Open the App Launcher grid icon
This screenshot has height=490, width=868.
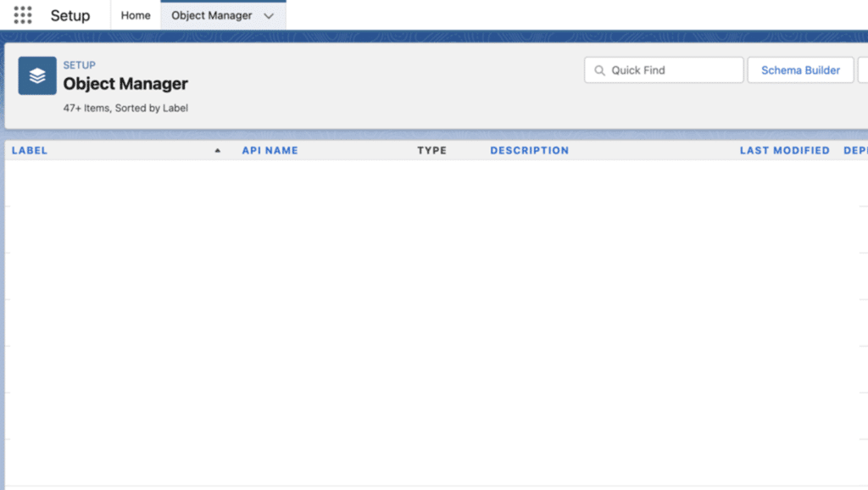(23, 15)
